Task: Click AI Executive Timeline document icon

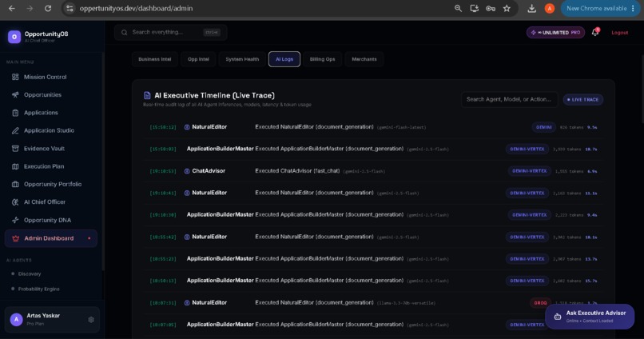Action: click(x=147, y=95)
